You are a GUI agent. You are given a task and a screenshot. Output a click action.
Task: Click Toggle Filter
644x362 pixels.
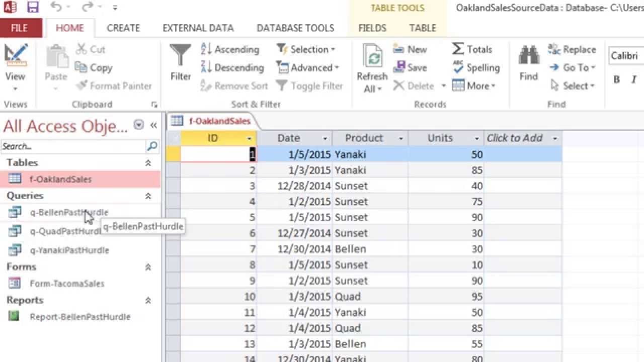(x=309, y=86)
